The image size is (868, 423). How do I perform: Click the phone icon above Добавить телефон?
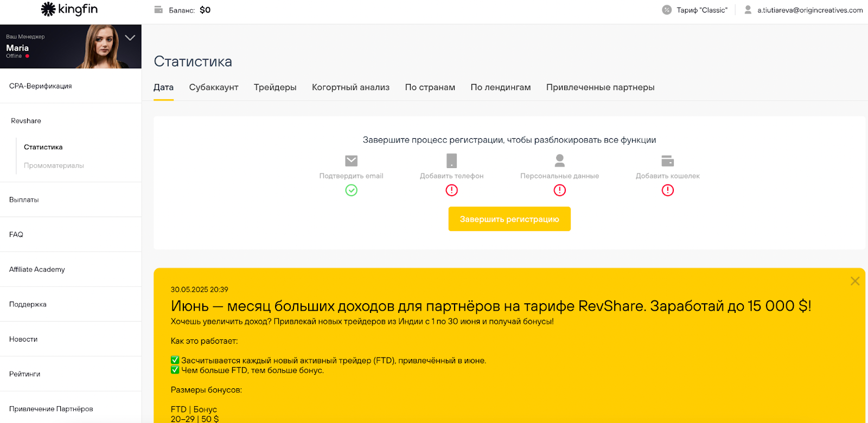pos(451,161)
